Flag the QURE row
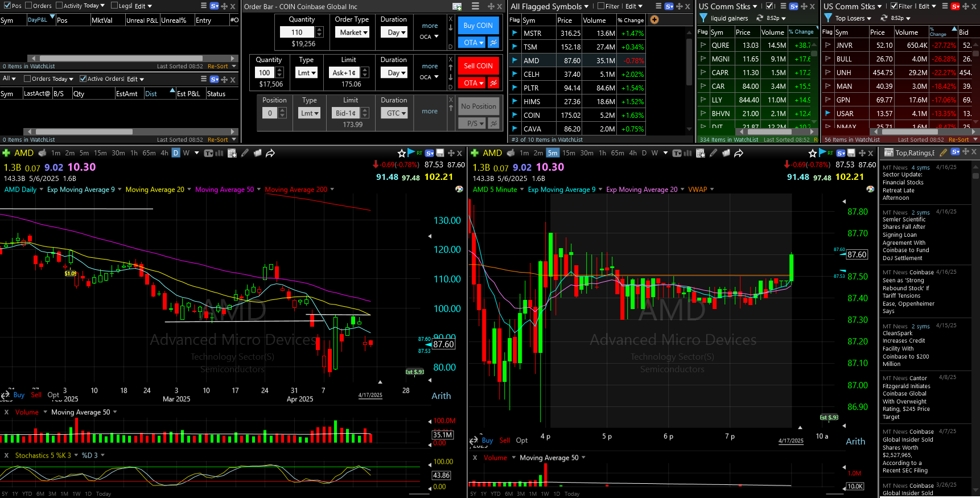980x498 pixels. (703, 45)
